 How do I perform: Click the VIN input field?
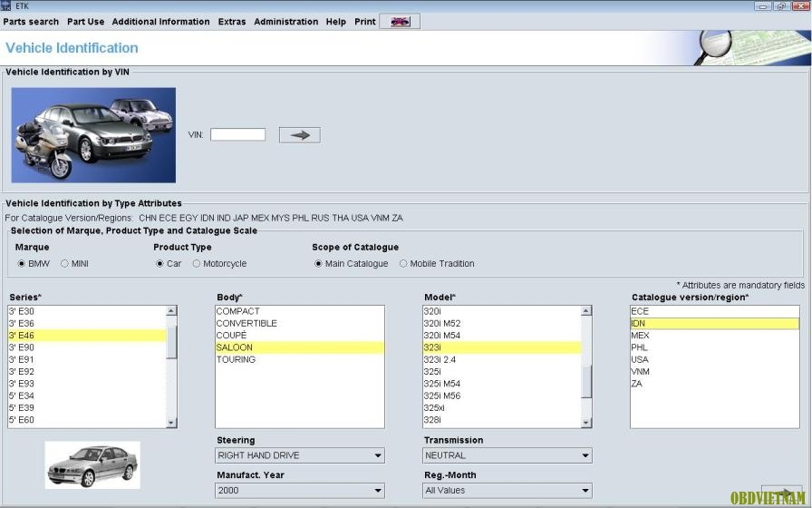click(x=237, y=135)
